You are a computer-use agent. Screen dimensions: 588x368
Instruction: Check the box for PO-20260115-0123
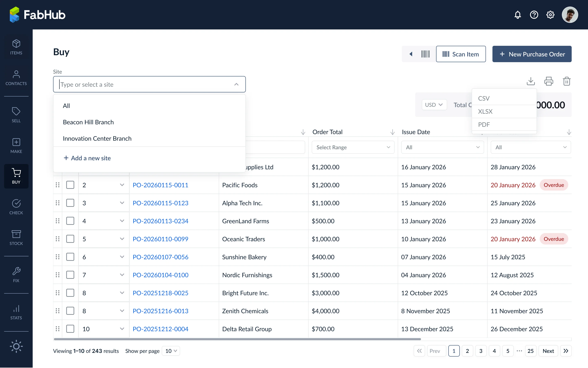(x=70, y=203)
